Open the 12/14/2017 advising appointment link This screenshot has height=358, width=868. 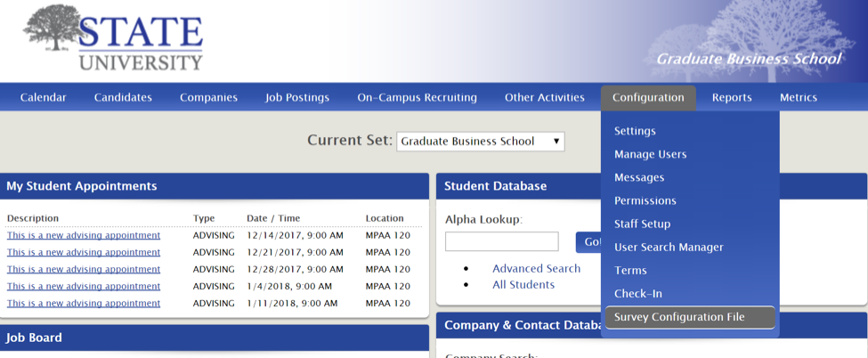coord(84,235)
